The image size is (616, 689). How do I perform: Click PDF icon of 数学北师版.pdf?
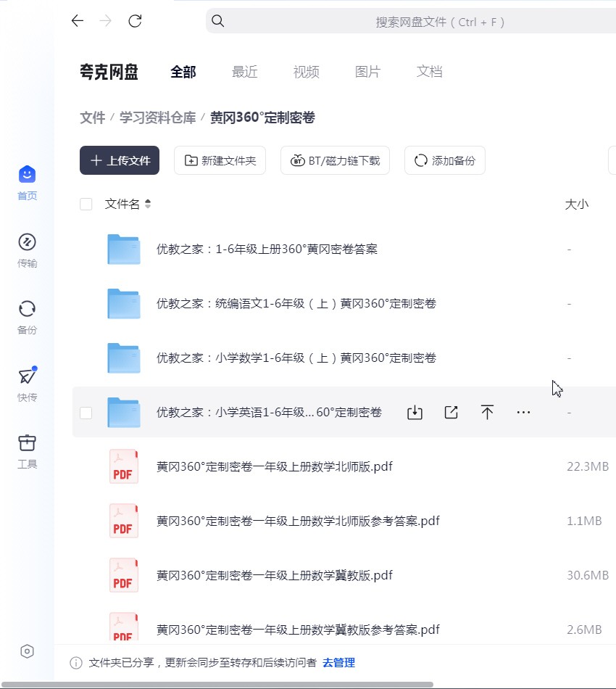click(x=124, y=466)
